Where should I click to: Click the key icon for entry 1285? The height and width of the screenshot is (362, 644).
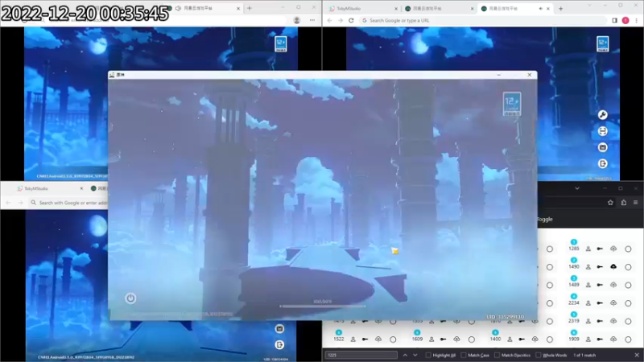pos(600,249)
